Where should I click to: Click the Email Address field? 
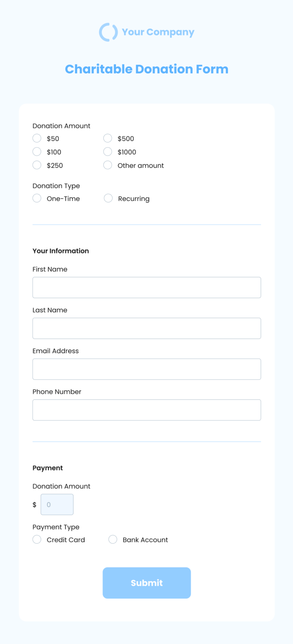pyautogui.click(x=146, y=369)
